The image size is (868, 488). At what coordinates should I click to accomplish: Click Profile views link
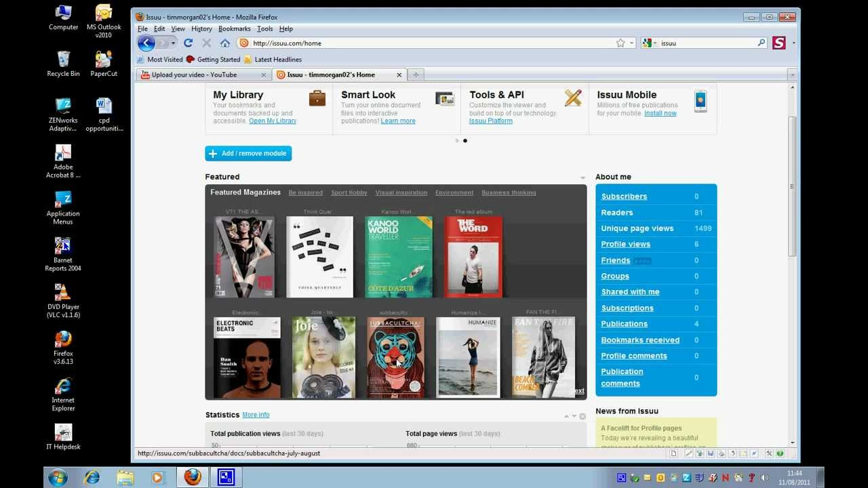(625, 244)
